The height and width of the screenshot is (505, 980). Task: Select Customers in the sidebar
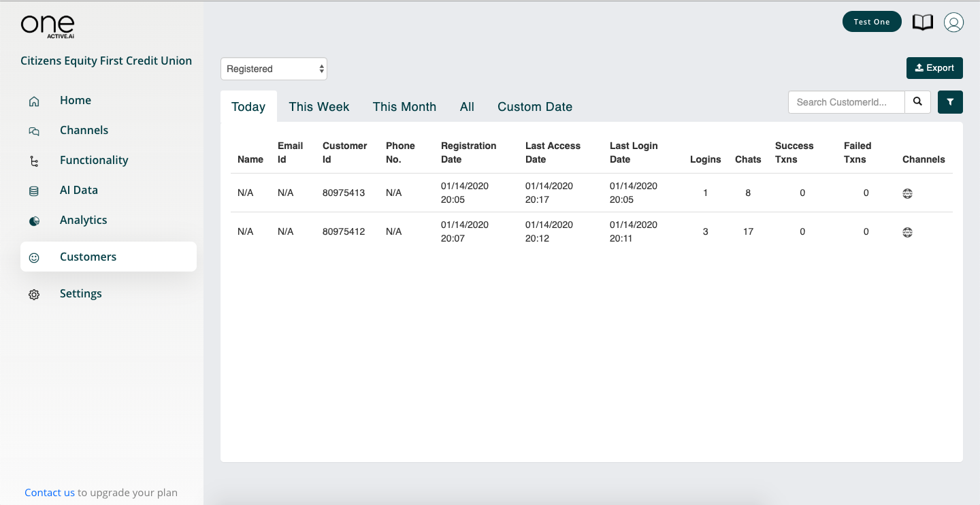pos(108,257)
